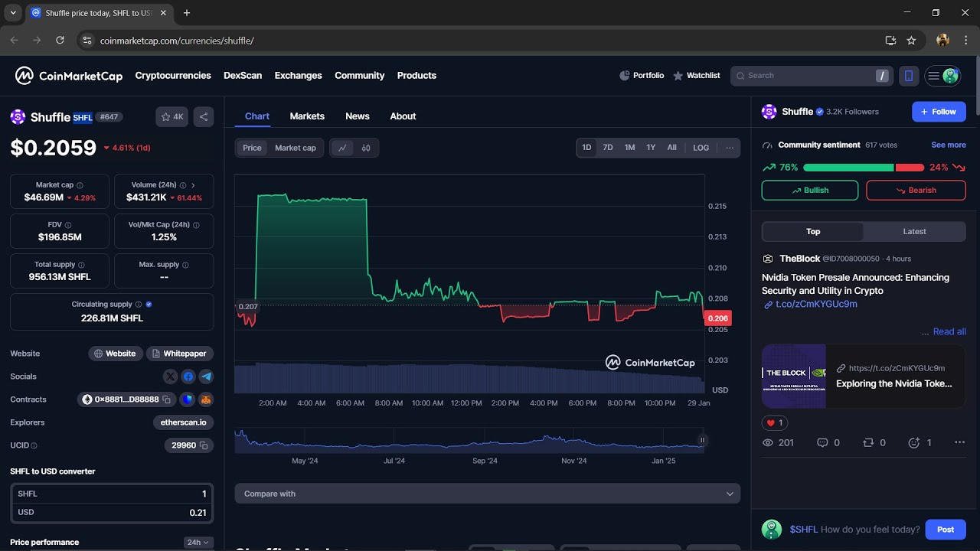Reload the page button
The height and width of the screenshot is (551, 980).
pyautogui.click(x=60, y=41)
